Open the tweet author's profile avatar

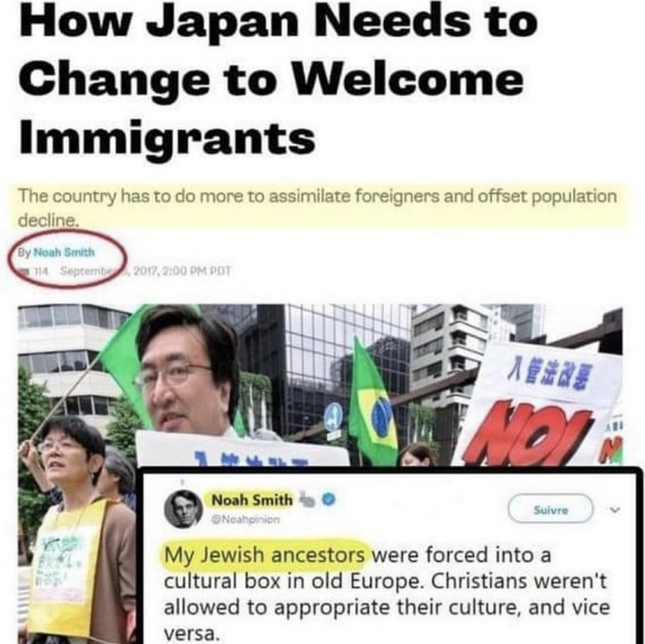tap(182, 510)
